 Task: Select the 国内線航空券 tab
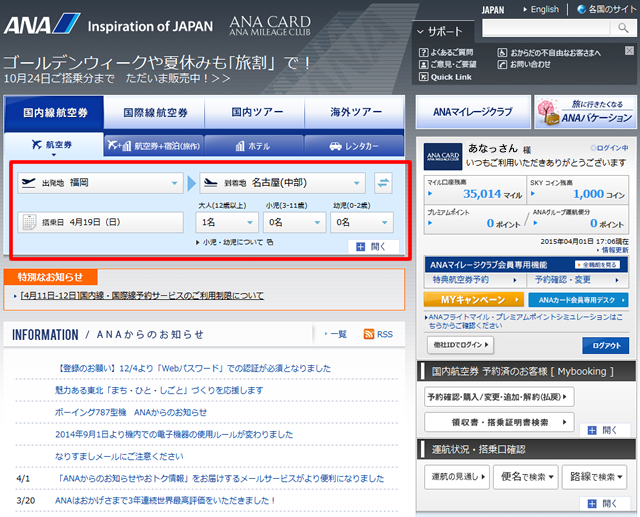pyautogui.click(x=54, y=113)
